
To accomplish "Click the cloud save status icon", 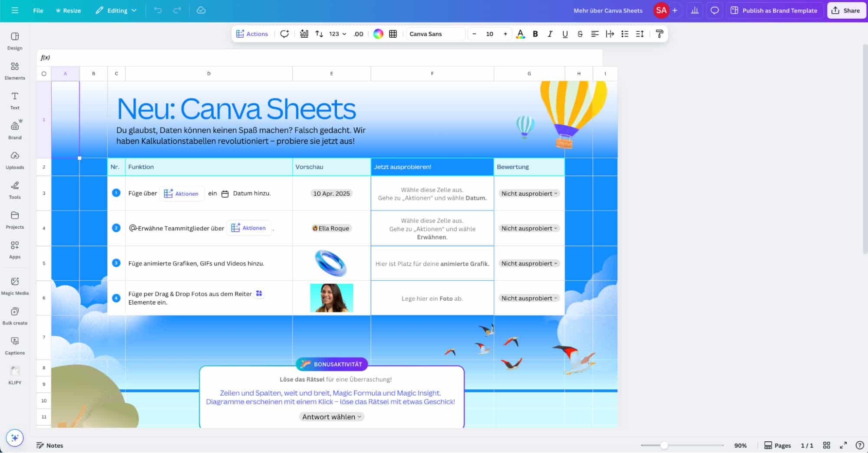I will pos(201,10).
